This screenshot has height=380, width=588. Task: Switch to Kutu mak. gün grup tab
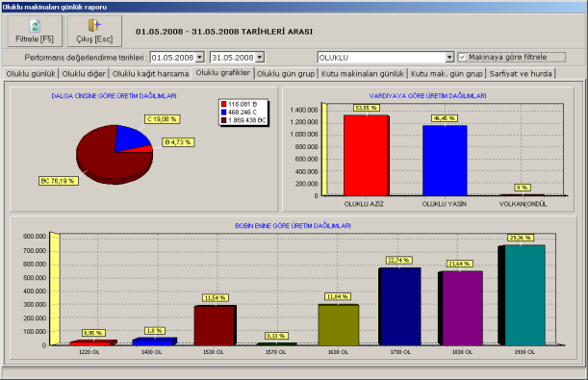click(447, 74)
